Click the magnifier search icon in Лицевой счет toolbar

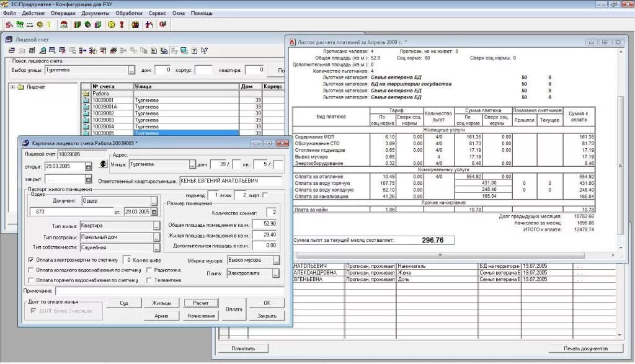coord(42,51)
